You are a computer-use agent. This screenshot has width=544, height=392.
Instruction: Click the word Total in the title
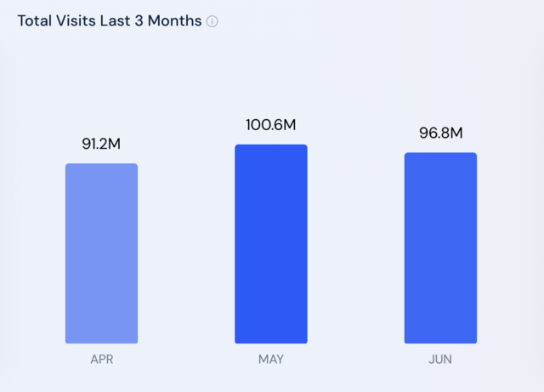(x=35, y=20)
